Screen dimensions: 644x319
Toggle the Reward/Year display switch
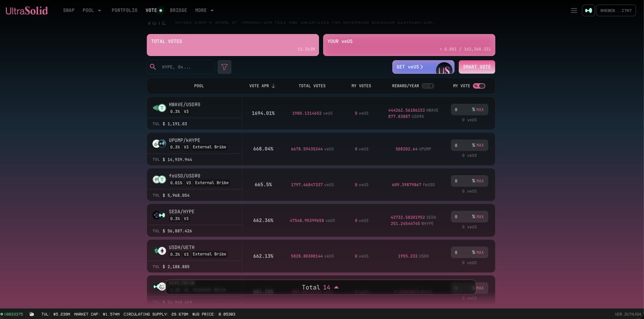pyautogui.click(x=428, y=86)
